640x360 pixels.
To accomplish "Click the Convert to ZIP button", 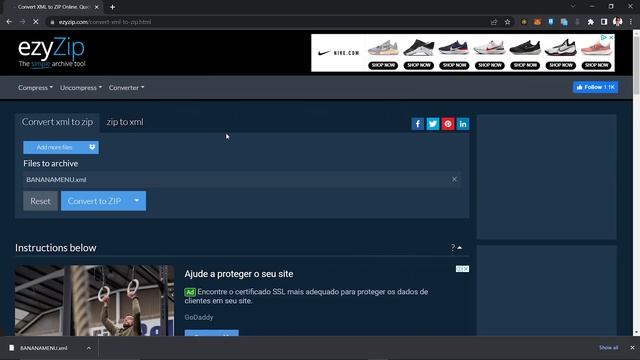I will 94,201.
